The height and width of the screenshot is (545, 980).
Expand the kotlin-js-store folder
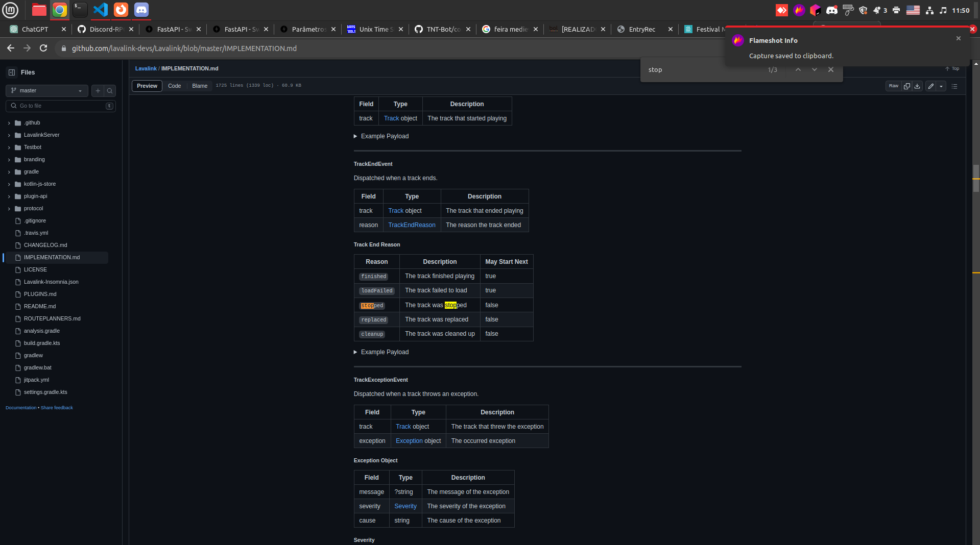(x=9, y=184)
